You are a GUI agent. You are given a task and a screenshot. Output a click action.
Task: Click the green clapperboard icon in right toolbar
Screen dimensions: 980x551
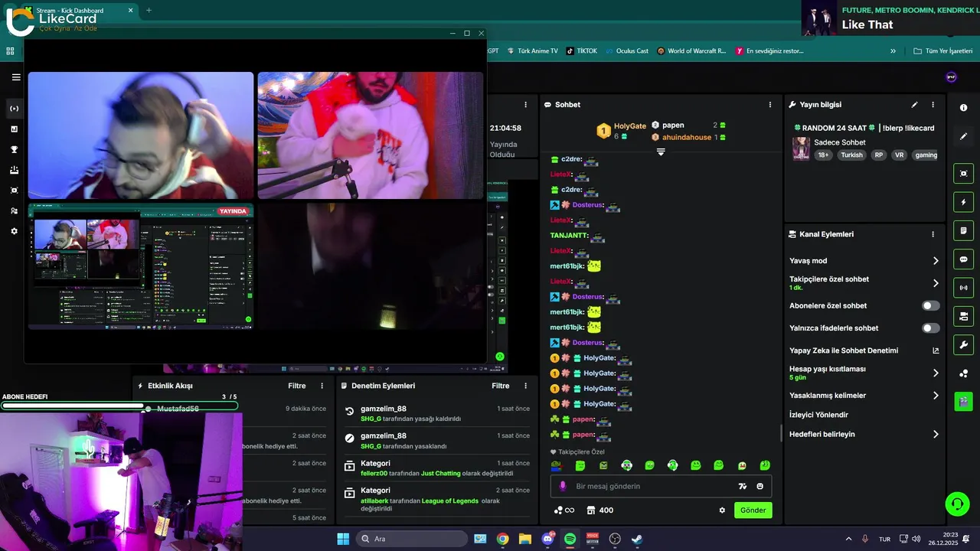tap(963, 401)
